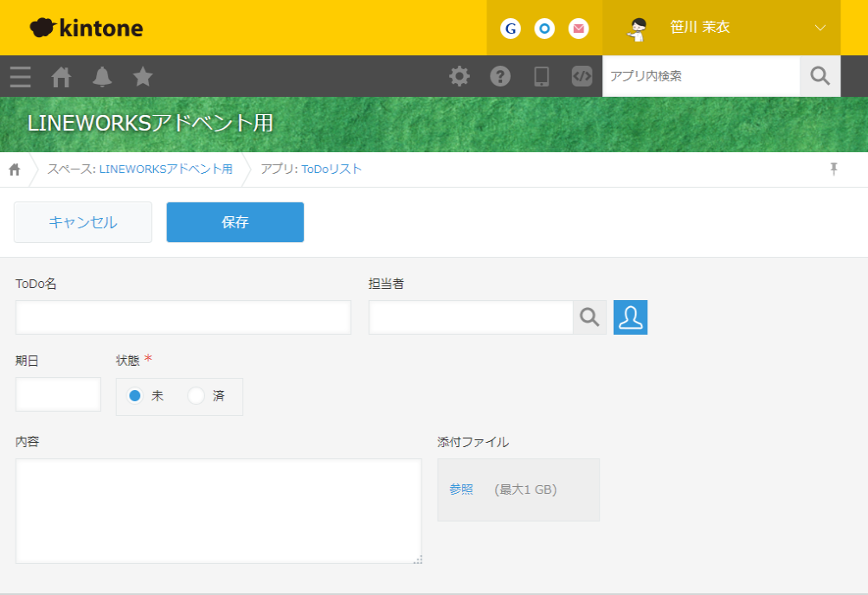Focus the ToDo名 text field
The image size is (868, 595).
pos(183,317)
